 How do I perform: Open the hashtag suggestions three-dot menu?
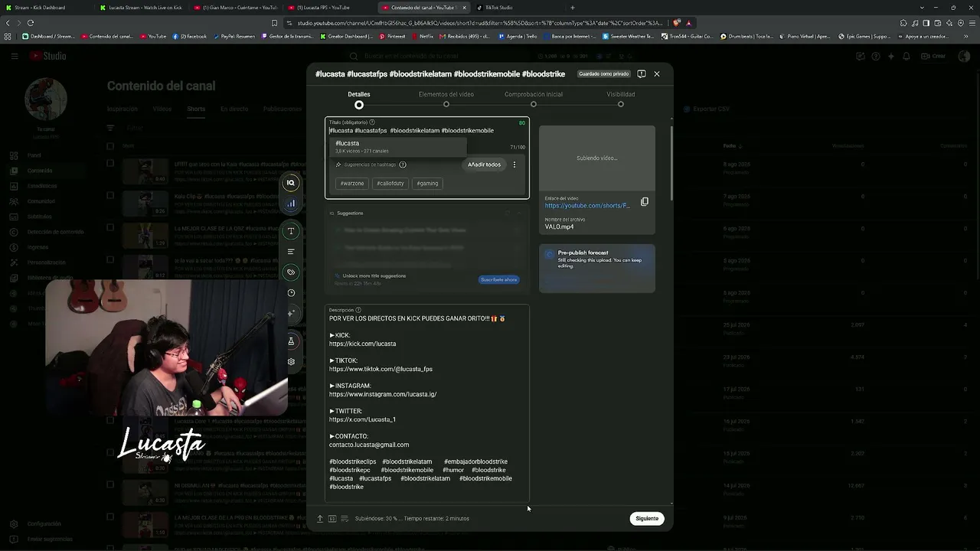514,165
